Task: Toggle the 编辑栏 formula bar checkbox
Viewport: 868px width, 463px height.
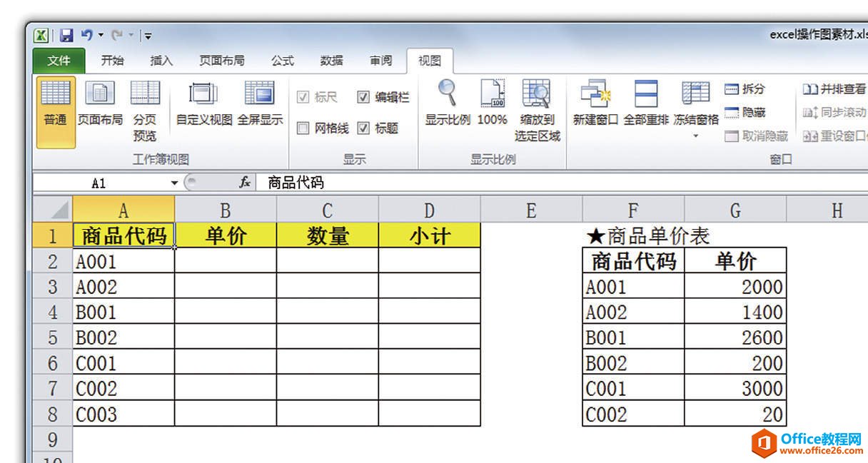Action: pyautogui.click(x=363, y=97)
